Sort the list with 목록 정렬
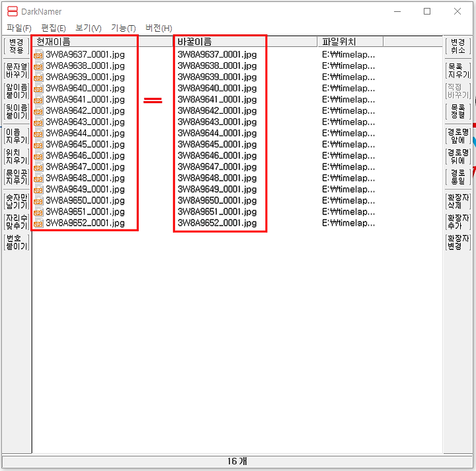Screen dimensions: 476x471 (457, 111)
